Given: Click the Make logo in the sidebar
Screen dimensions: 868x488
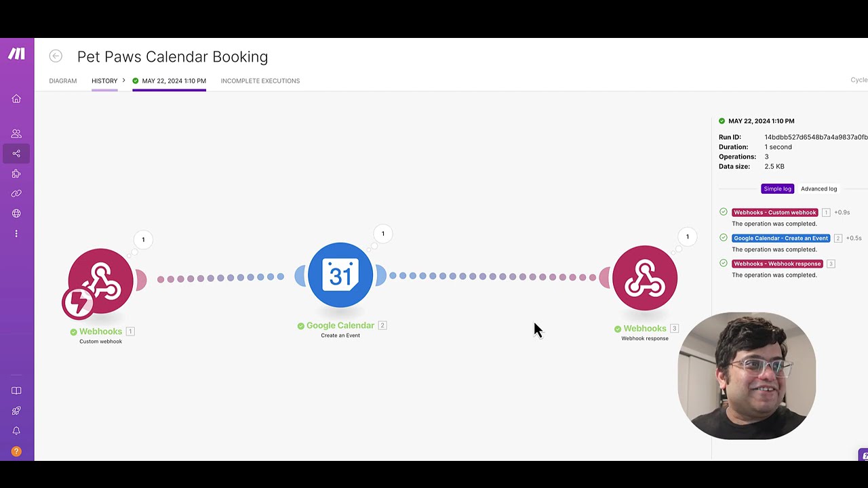Looking at the screenshot, I should pos(16,54).
